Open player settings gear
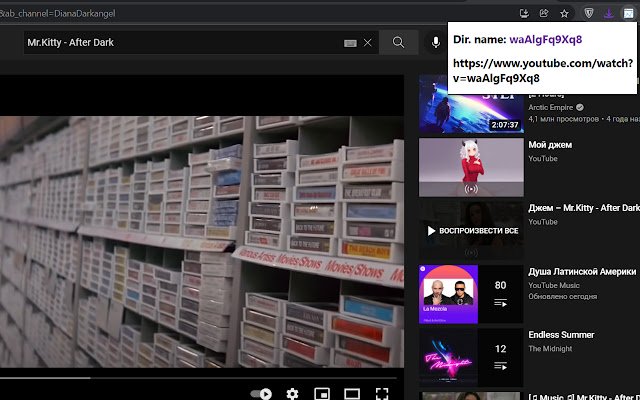 [x=292, y=394]
